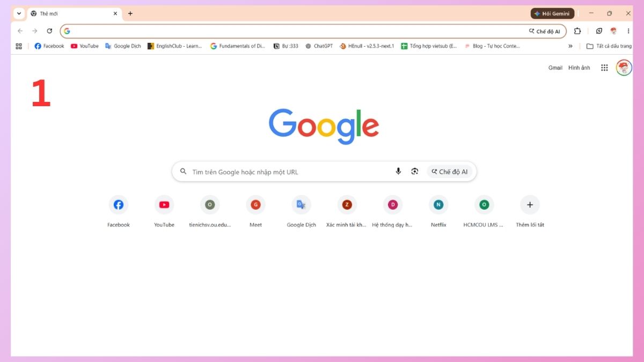Minimize the Chrome window
The height and width of the screenshot is (362, 644).
coord(591,13)
